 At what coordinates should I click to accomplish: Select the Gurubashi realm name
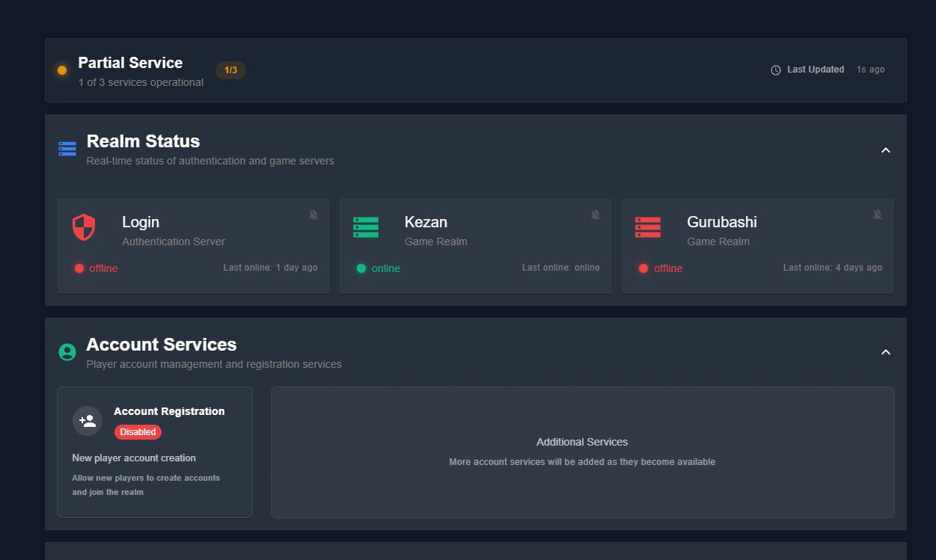[722, 222]
